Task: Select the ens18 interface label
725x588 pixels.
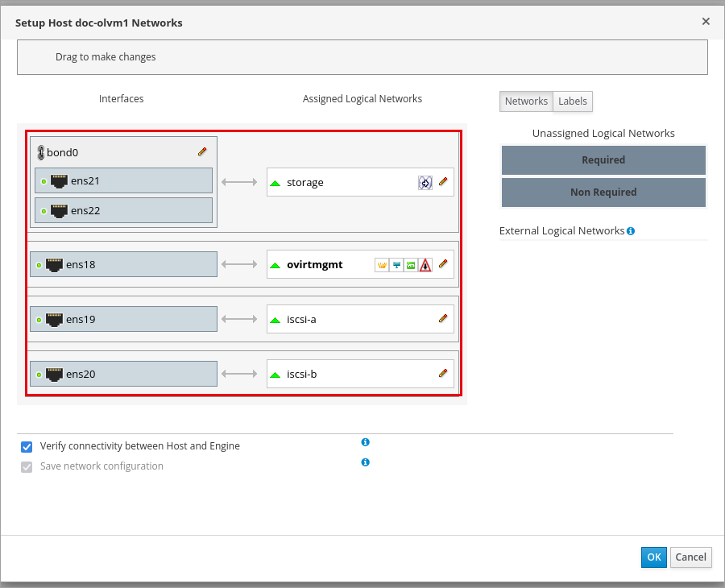Action: [81, 265]
